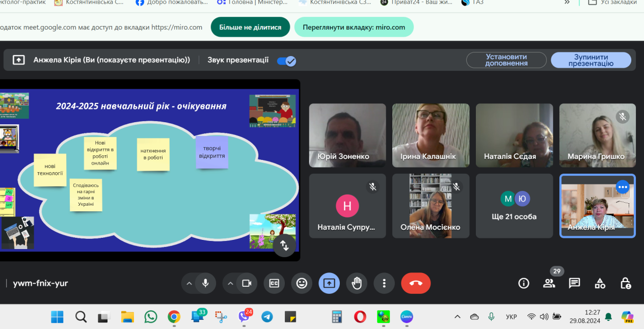Expand the bookmarks bar overflow chevron
The height and width of the screenshot is (329, 644).
(567, 3)
